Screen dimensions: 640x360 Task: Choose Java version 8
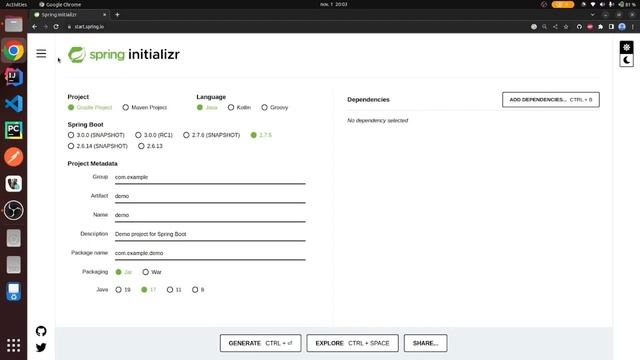[x=198, y=290]
